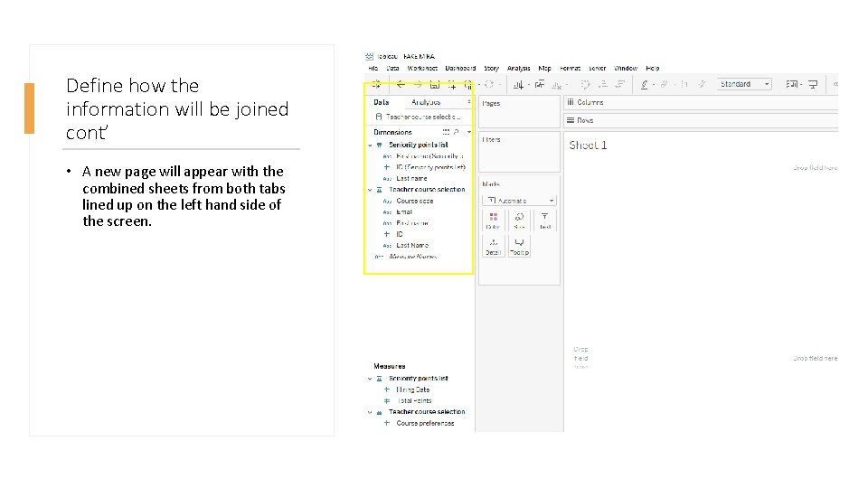Viewport: 868px width, 488px height.
Task: Click the Filters card
Action: pyautogui.click(x=519, y=152)
